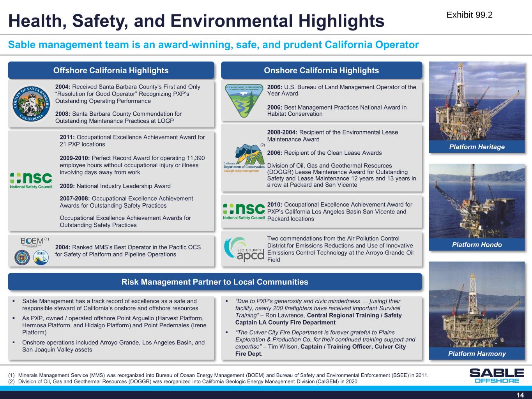Viewport: 532px width, 399px height.
Task: Open the Platform Heritage photo
Action: 477,101
